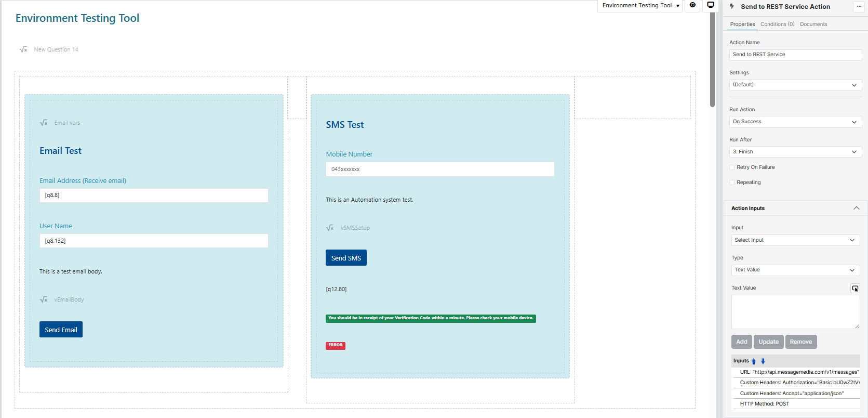Click the vSMSSetup formula icon
The height and width of the screenshot is (418, 868).
tap(330, 228)
